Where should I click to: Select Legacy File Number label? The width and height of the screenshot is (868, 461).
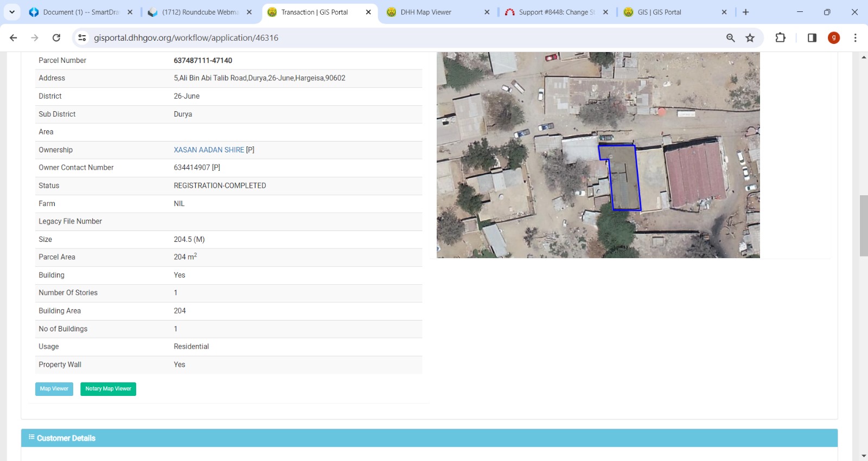(70, 221)
